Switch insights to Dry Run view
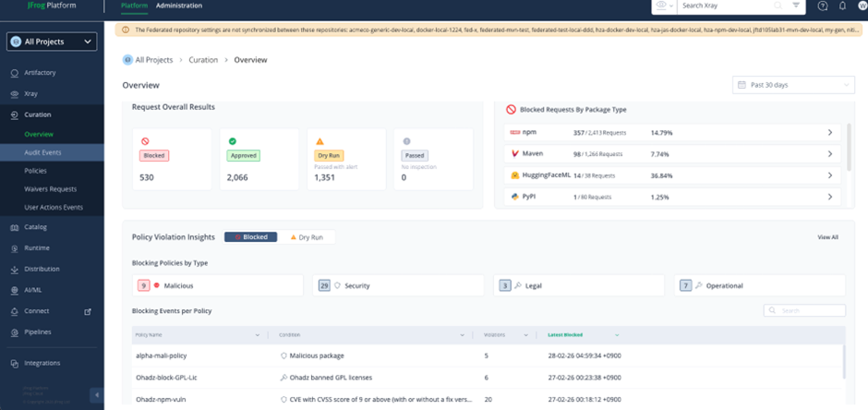Image resolution: width=868 pixels, height=410 pixels. (x=307, y=237)
